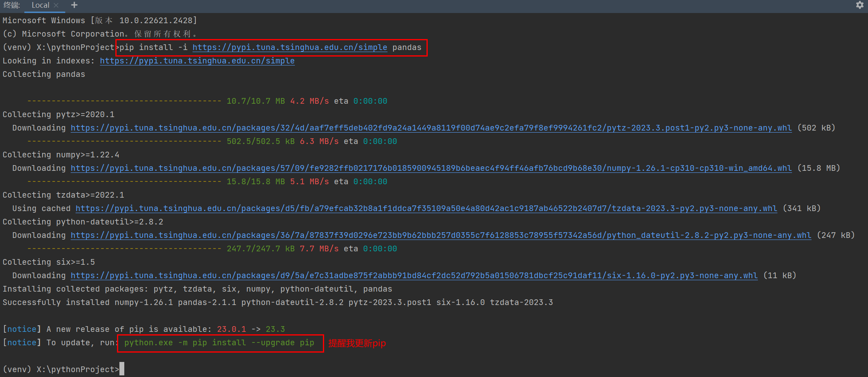
Task: Open the six-1.16.0 wheel download link
Action: [x=414, y=276]
